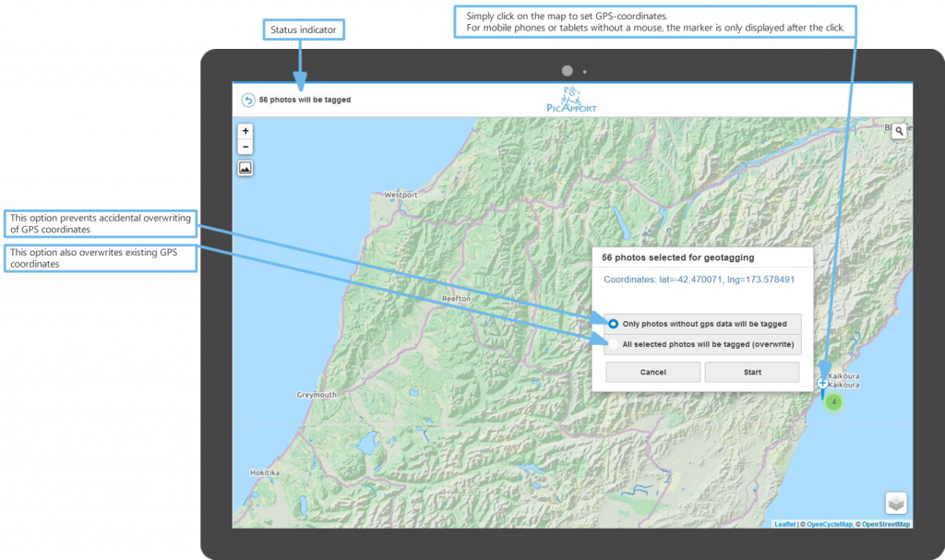Zoom out with the minus map button
945x560 pixels.
pos(245,147)
